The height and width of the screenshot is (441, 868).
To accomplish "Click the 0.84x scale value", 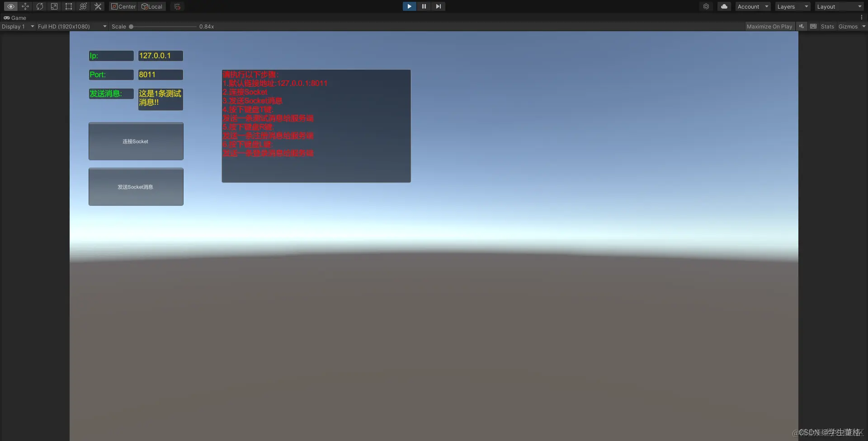I will [207, 27].
